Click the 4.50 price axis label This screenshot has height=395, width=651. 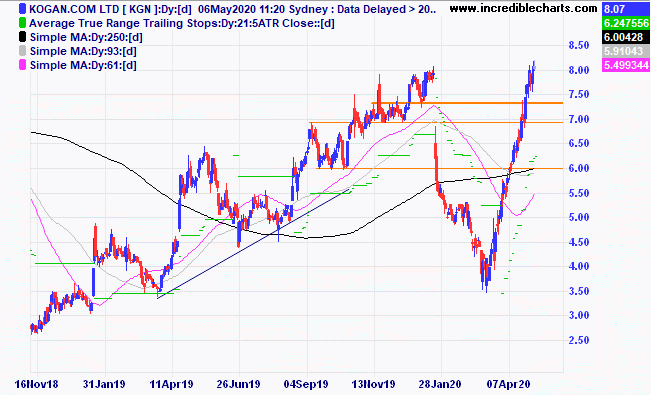pos(579,242)
